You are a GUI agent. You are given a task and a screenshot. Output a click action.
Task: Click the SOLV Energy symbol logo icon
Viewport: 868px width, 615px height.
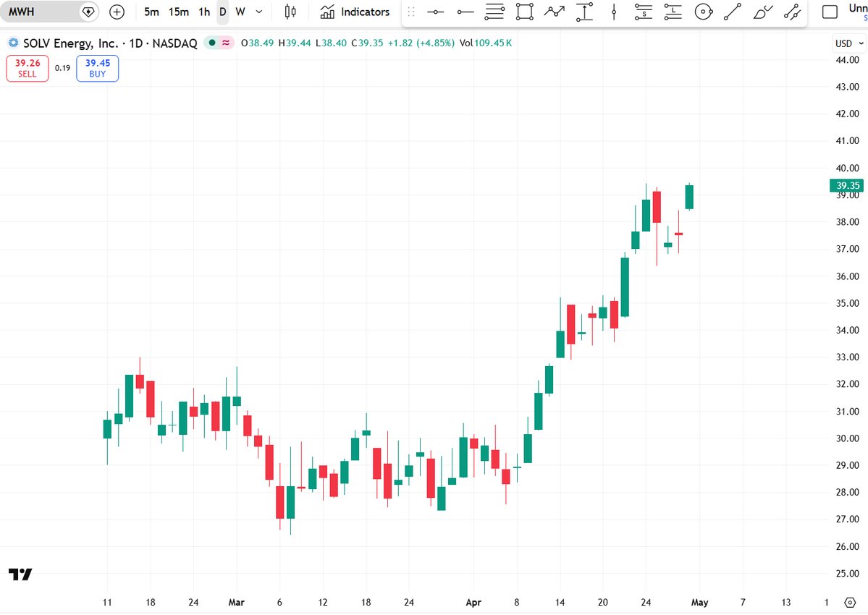coord(13,43)
